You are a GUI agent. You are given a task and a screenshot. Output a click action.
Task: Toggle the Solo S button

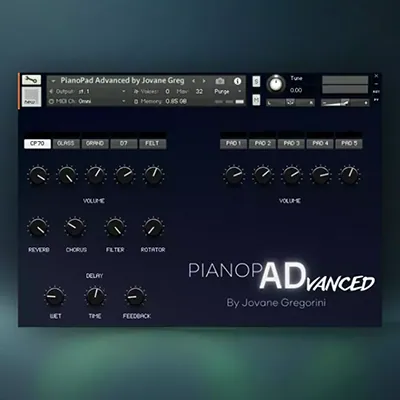click(x=256, y=81)
